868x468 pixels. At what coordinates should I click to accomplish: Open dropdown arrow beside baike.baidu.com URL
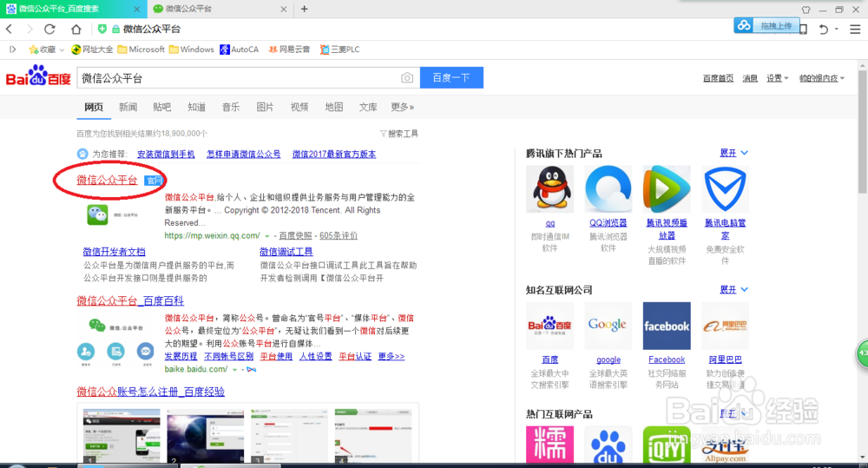point(234,369)
